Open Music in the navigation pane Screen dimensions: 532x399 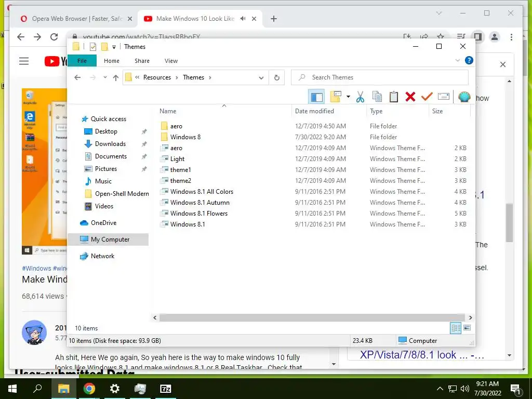tap(103, 181)
